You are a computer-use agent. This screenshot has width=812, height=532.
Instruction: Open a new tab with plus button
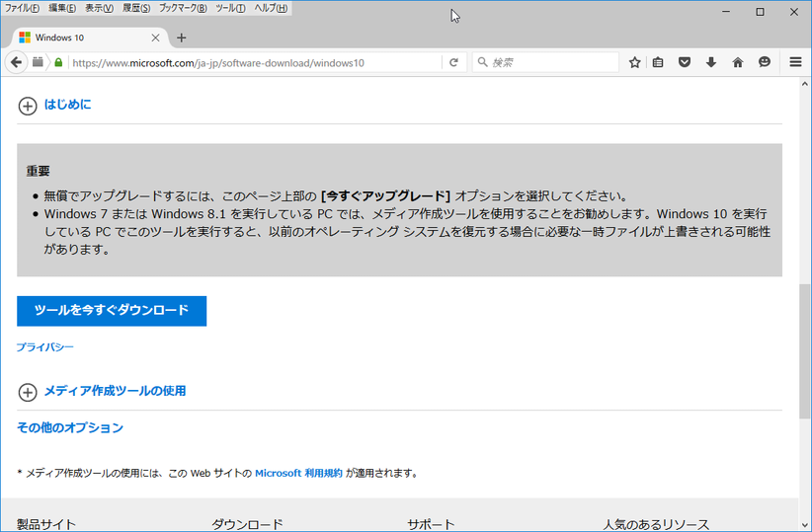(x=181, y=38)
